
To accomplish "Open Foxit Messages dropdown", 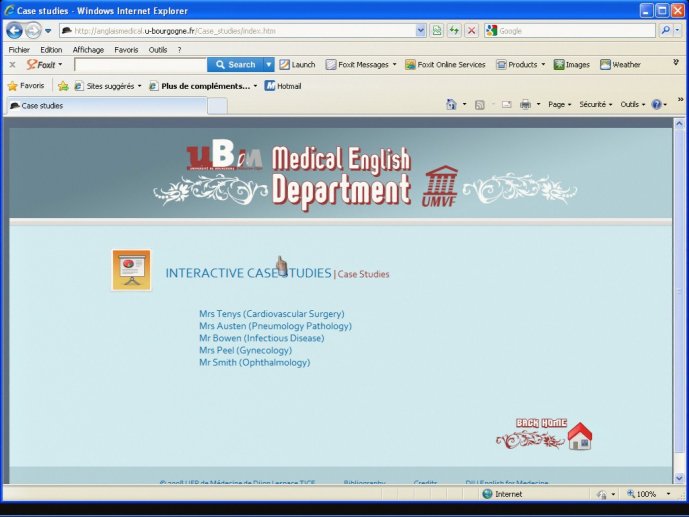I will pos(361,65).
